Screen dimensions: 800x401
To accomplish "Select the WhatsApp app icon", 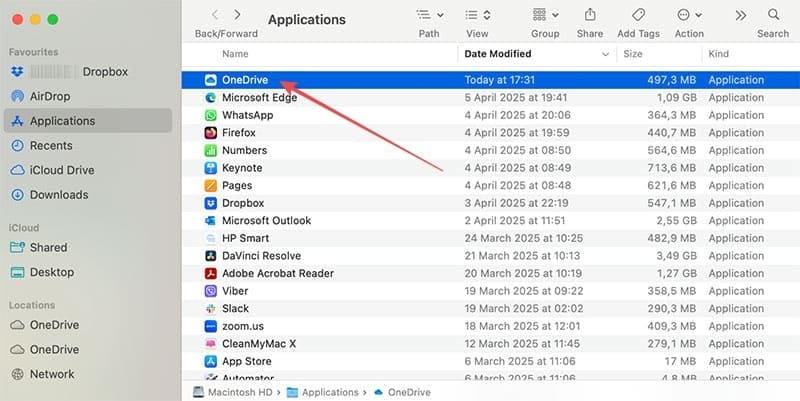I will pos(211,115).
